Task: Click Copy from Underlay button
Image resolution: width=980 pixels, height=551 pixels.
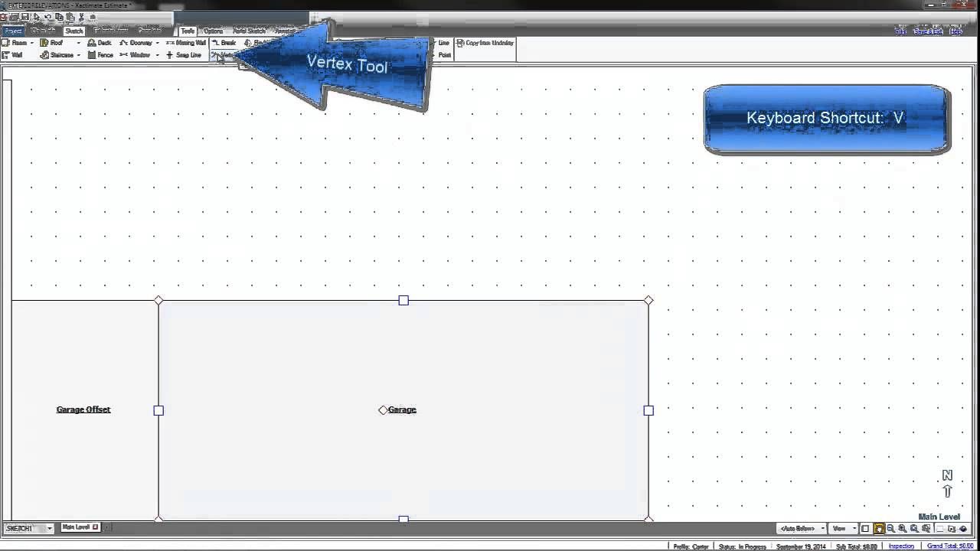Action: click(485, 43)
